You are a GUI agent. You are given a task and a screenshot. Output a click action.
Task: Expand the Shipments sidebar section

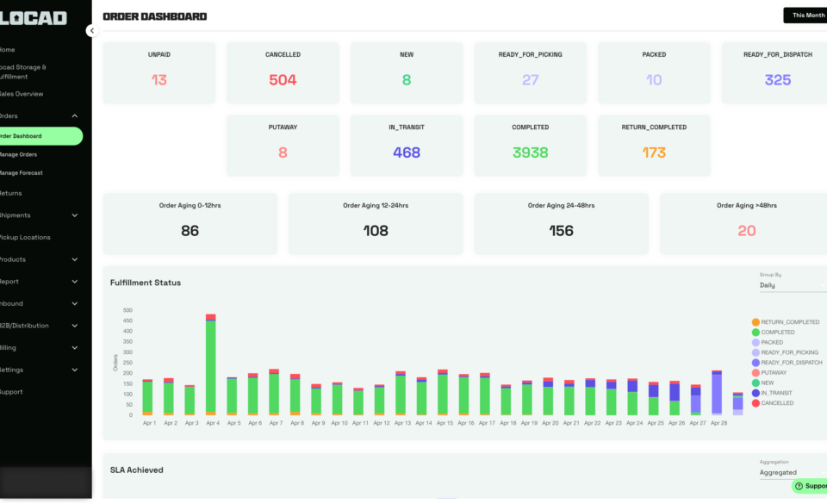click(75, 215)
